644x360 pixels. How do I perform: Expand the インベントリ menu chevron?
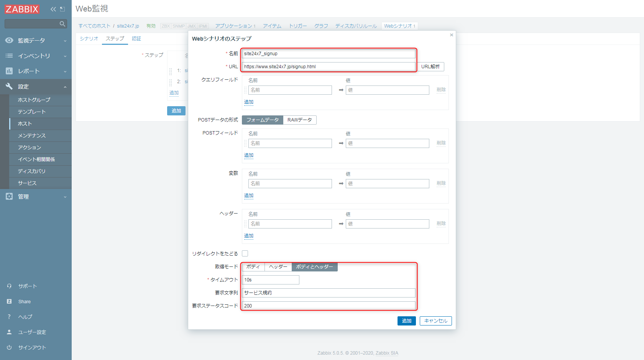(x=65, y=56)
